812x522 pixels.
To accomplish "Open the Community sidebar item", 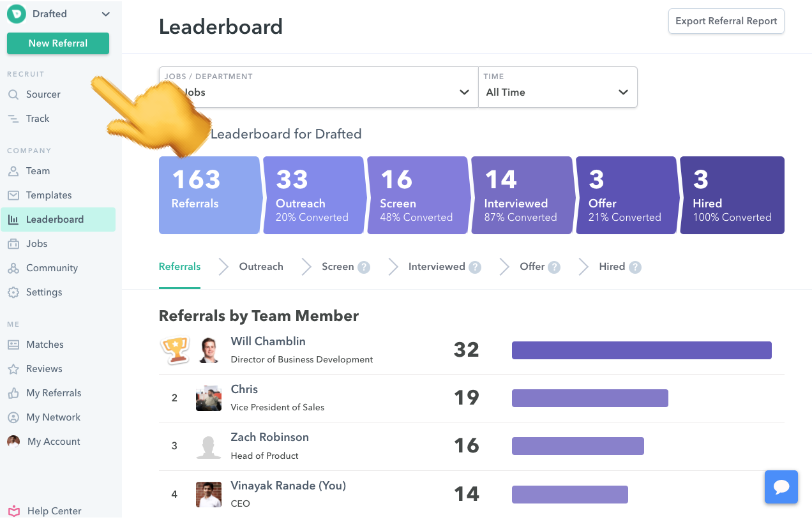I will [x=52, y=268].
